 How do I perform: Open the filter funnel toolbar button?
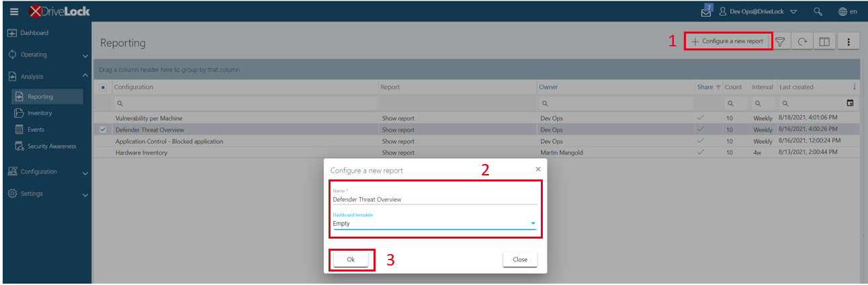pos(781,42)
